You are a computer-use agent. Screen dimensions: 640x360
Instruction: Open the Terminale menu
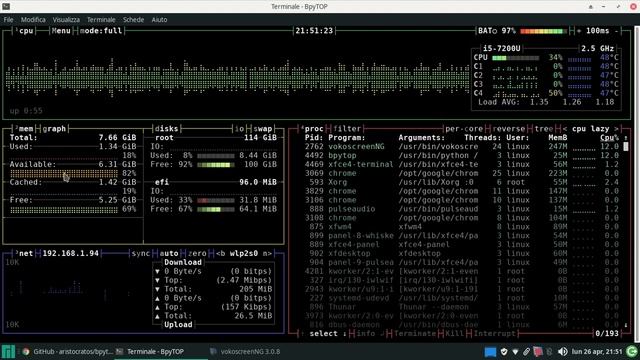tap(101, 20)
